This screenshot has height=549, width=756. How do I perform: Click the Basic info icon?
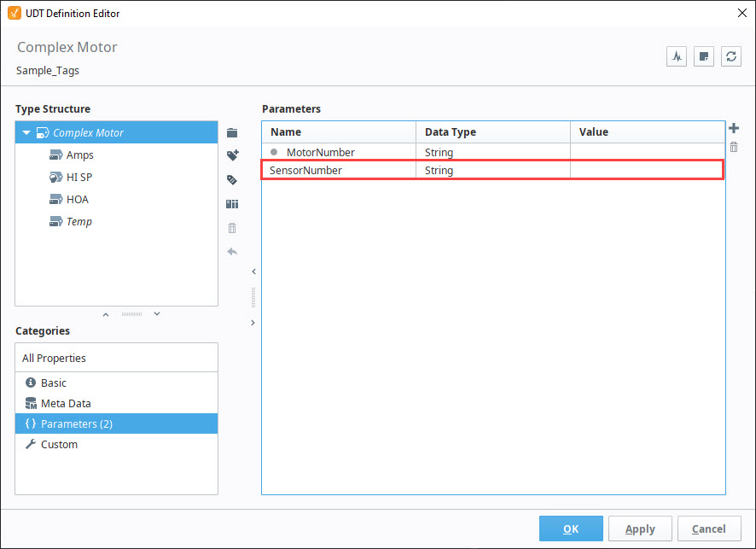(x=31, y=383)
